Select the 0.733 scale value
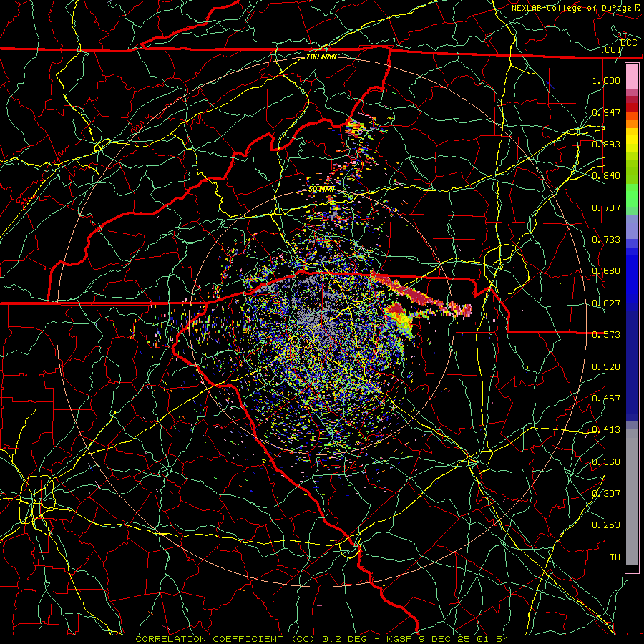Screen dimensions: 644x644 [606, 239]
